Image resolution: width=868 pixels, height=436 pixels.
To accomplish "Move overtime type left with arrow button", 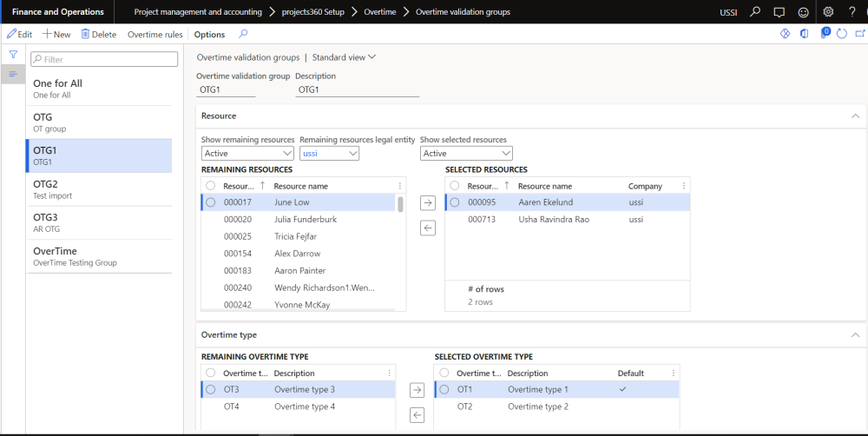I will (x=417, y=415).
